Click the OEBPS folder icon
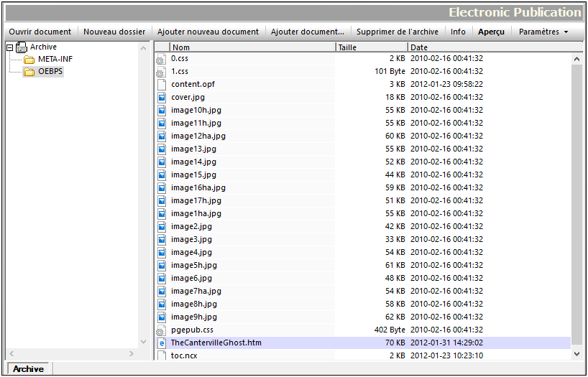This screenshot has width=588, height=377. [x=29, y=72]
